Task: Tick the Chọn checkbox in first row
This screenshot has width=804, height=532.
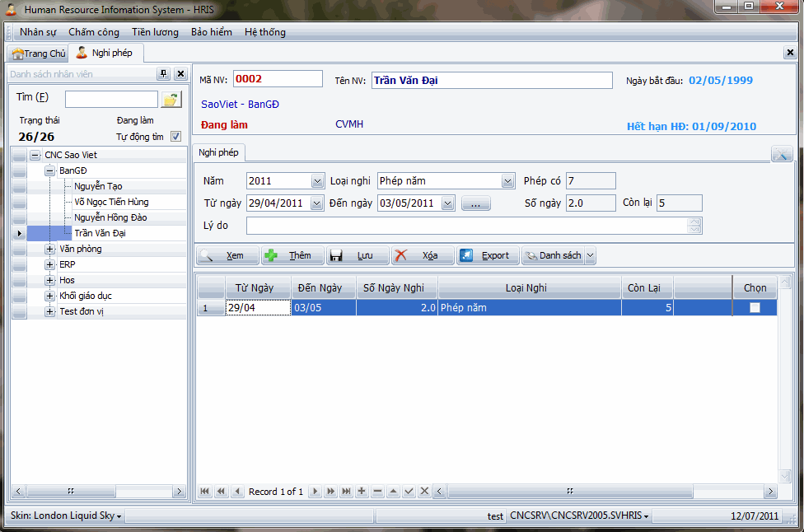Action: 755,308
